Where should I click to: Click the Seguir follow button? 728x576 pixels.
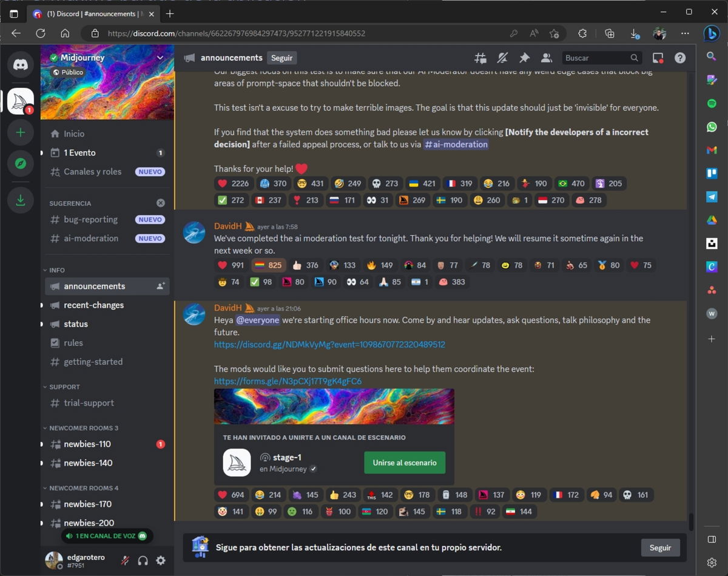click(x=281, y=58)
